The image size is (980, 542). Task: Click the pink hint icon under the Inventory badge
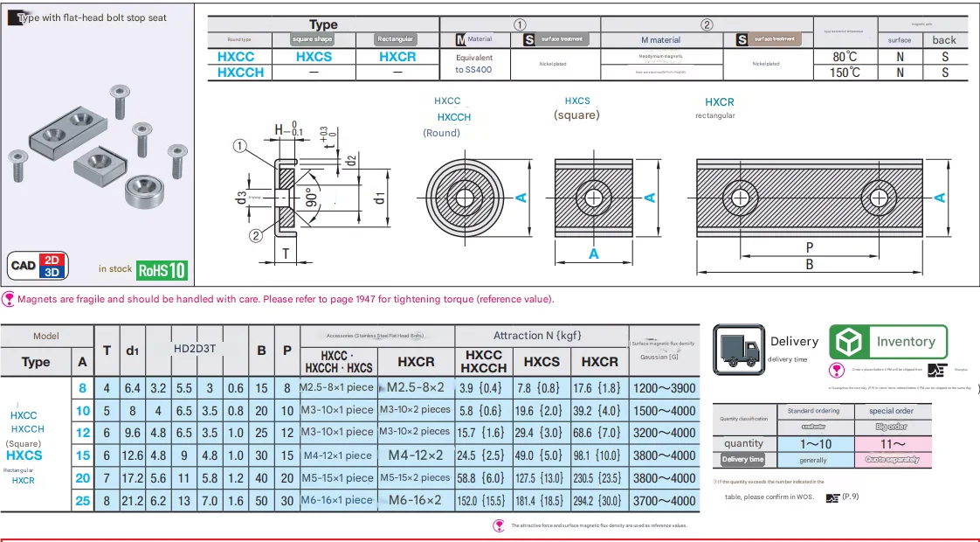836,370
